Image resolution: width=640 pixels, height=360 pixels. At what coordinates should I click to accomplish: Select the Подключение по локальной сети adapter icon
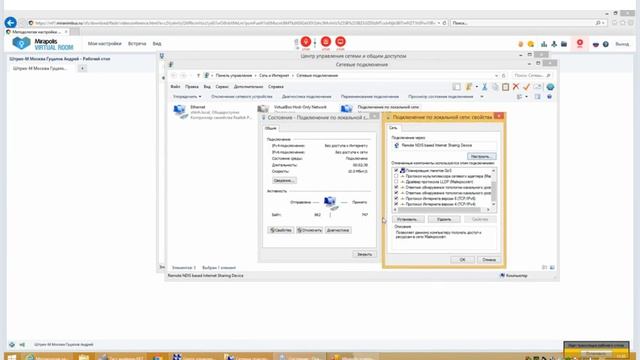346,109
